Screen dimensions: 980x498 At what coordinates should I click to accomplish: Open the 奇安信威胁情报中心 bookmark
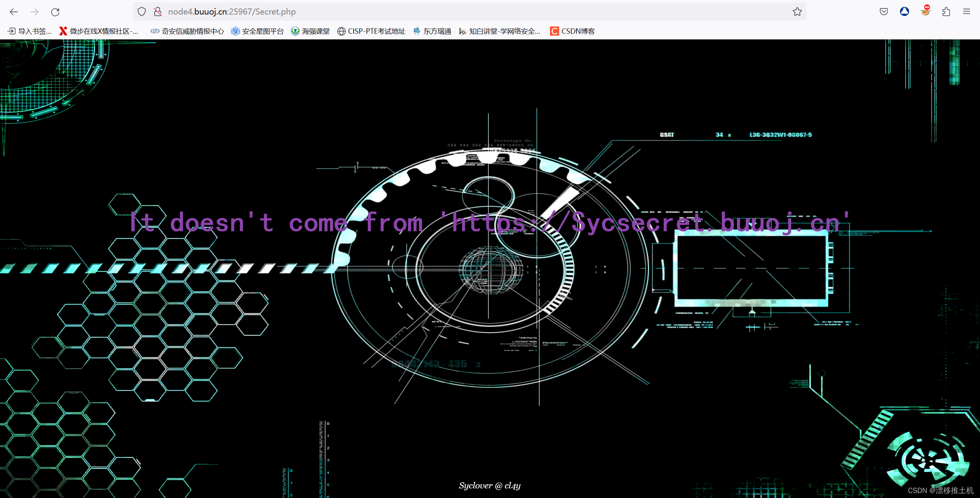coord(187,31)
